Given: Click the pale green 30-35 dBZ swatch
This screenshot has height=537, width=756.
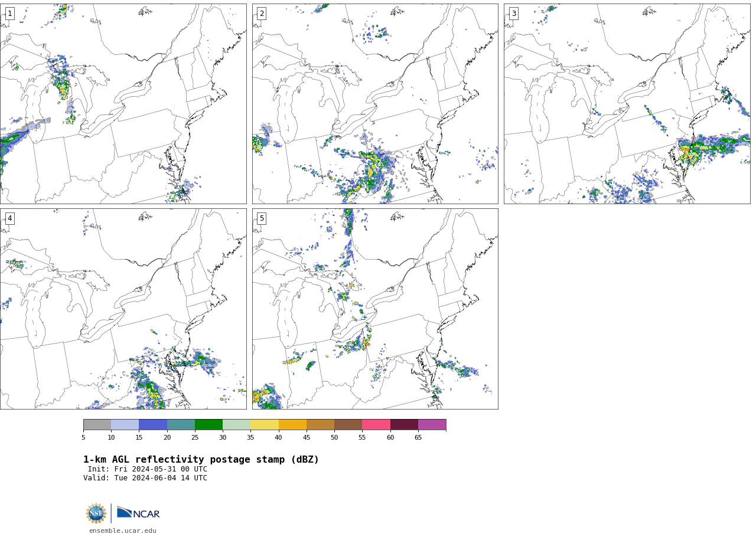Looking at the screenshot, I should [x=236, y=425].
